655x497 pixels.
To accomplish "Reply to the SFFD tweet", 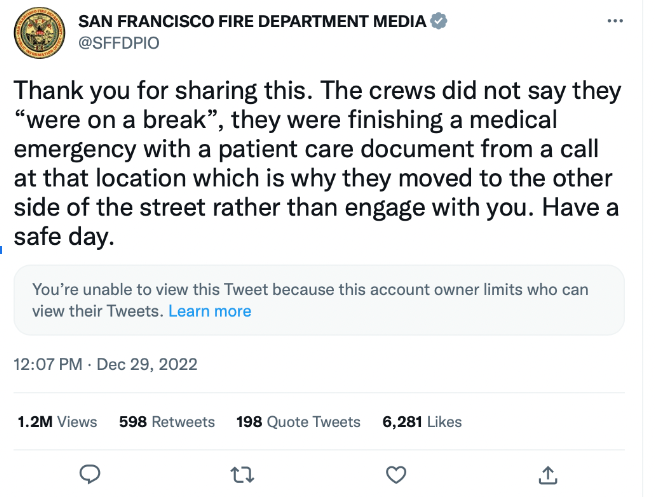I will [90, 473].
